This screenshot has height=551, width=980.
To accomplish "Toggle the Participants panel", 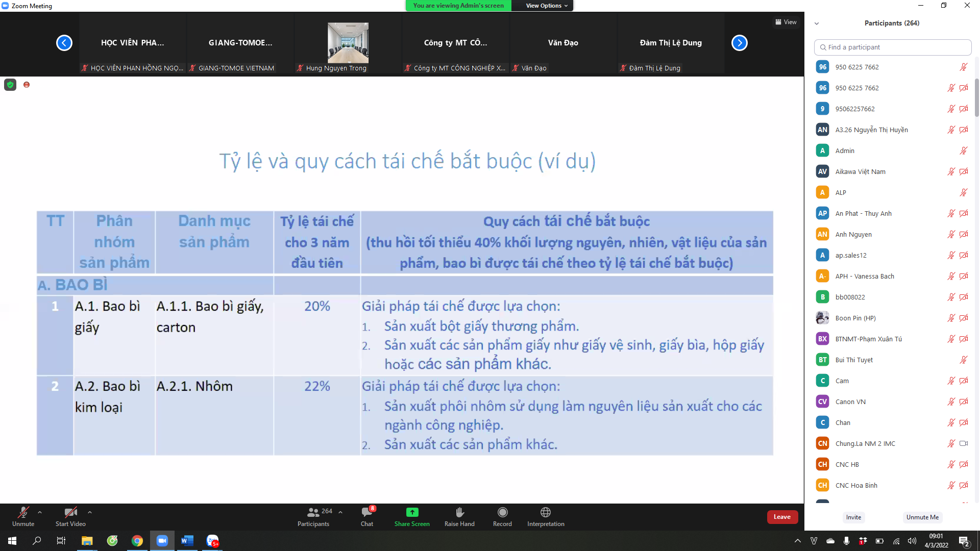I will pyautogui.click(x=313, y=513).
